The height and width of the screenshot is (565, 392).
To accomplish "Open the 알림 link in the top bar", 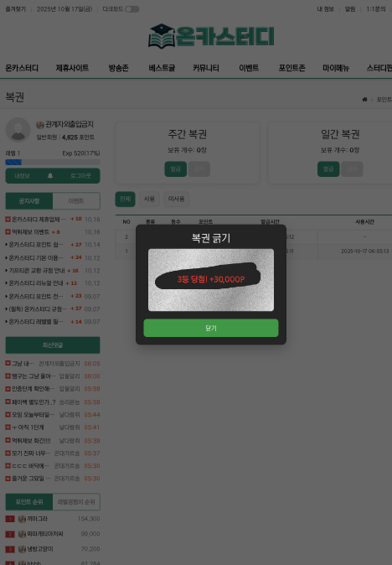I will (350, 9).
